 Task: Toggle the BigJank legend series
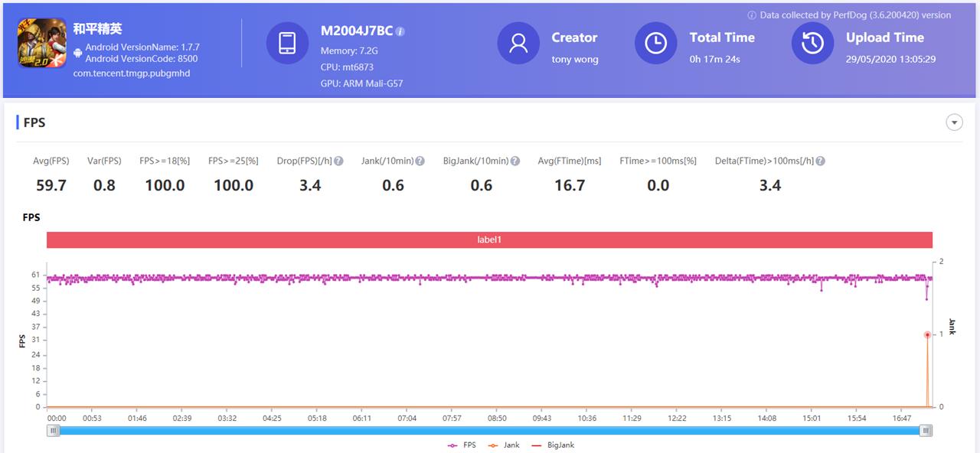(x=553, y=445)
